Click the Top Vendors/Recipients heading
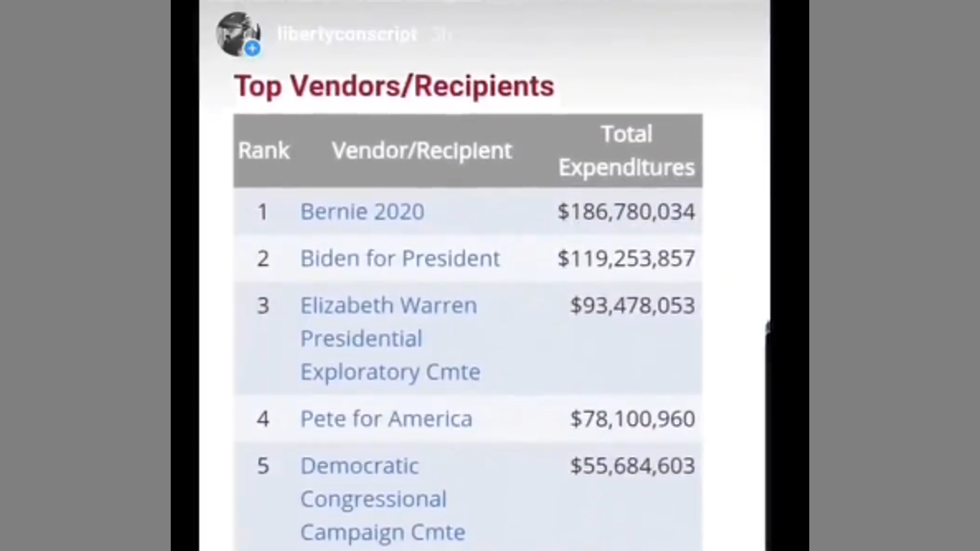 point(394,86)
